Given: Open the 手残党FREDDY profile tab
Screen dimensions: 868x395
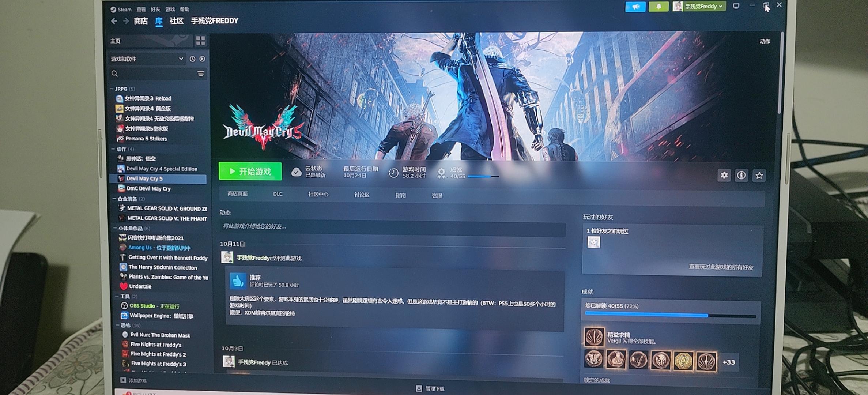Looking at the screenshot, I should [215, 21].
